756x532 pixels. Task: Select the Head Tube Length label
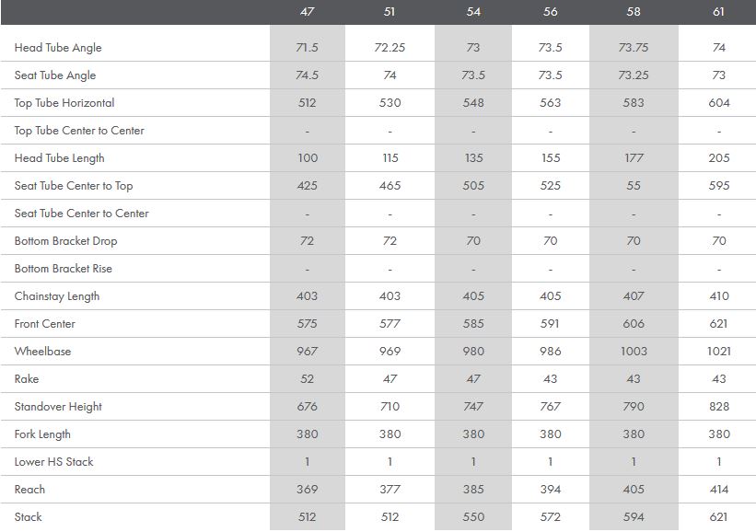click(x=59, y=158)
